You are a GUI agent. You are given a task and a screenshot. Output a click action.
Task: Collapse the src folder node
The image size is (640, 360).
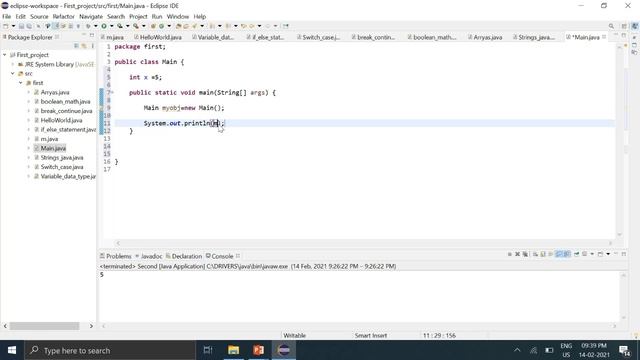click(x=13, y=73)
